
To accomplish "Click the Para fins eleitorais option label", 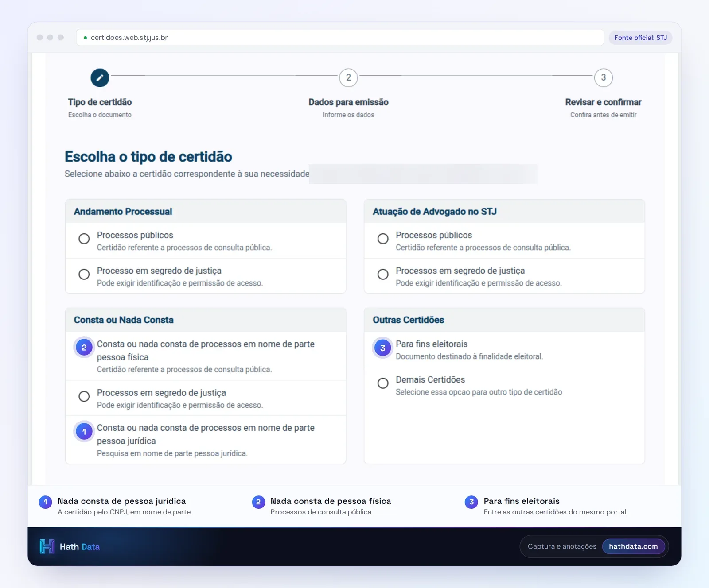I will (x=432, y=344).
